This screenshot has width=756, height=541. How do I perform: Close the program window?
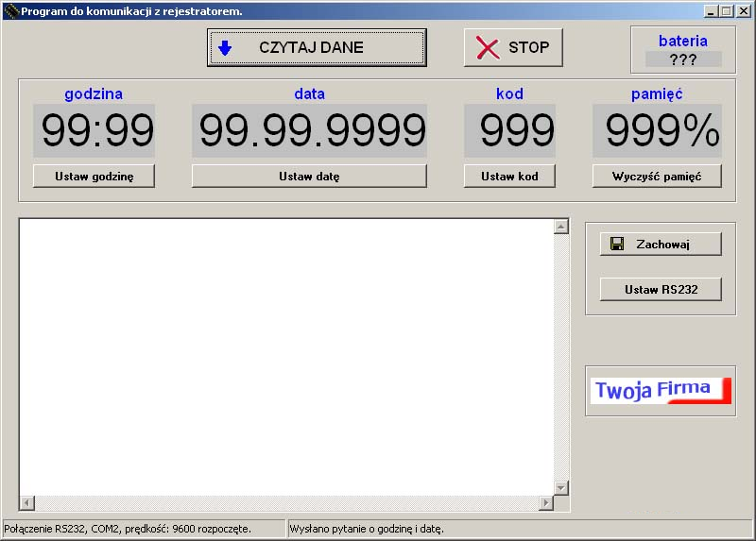point(744,11)
